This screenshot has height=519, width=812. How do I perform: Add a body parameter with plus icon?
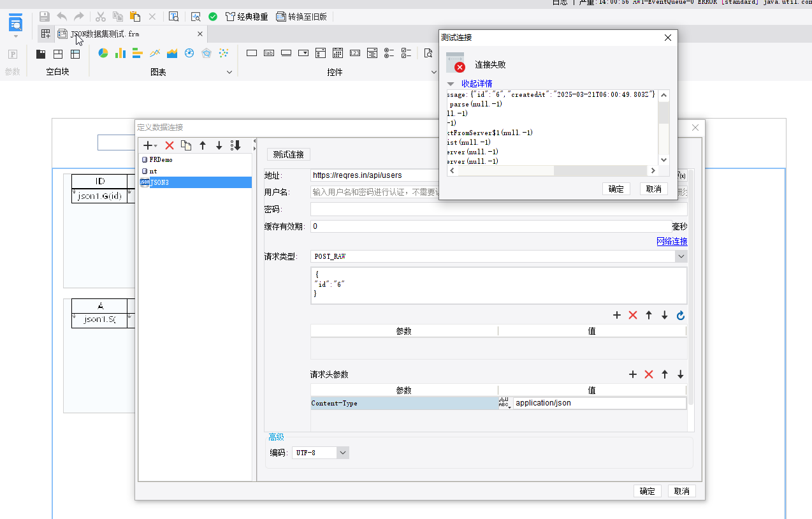coord(617,315)
